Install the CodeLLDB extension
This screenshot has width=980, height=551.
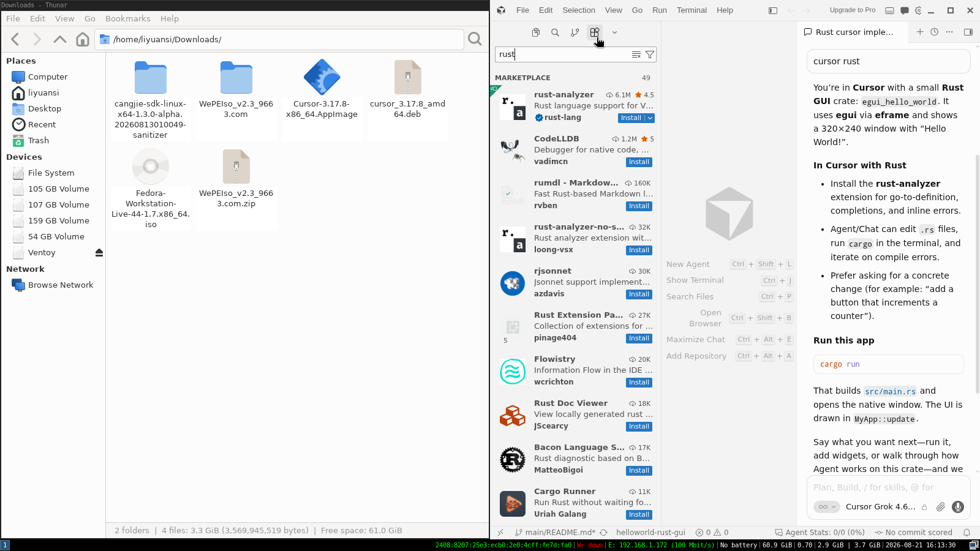639,162
